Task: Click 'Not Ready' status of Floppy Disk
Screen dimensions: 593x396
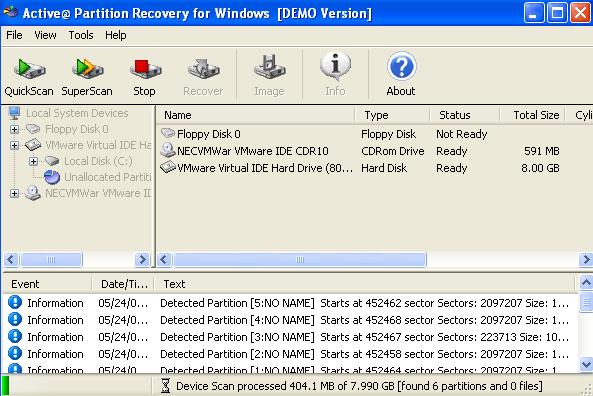Action: (461, 134)
